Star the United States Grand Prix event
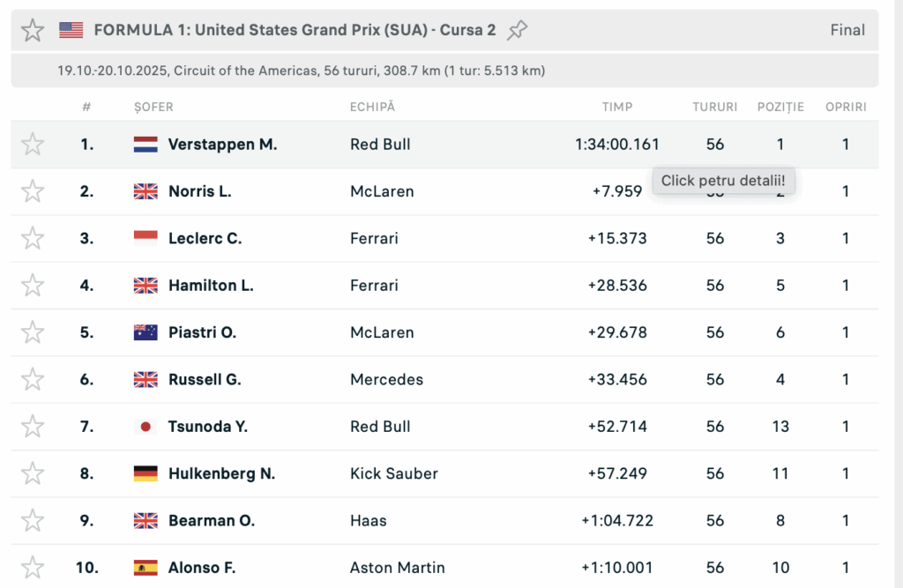903x588 pixels. point(33,30)
